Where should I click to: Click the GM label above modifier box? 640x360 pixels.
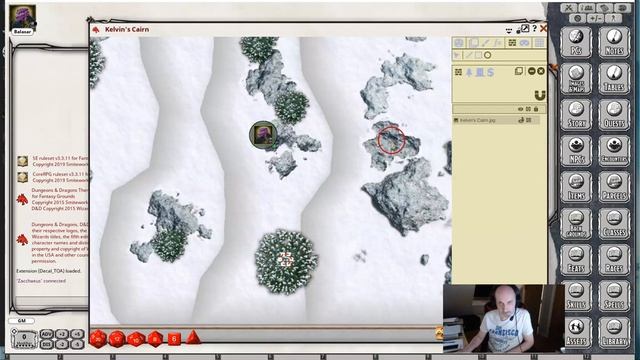pos(22,321)
